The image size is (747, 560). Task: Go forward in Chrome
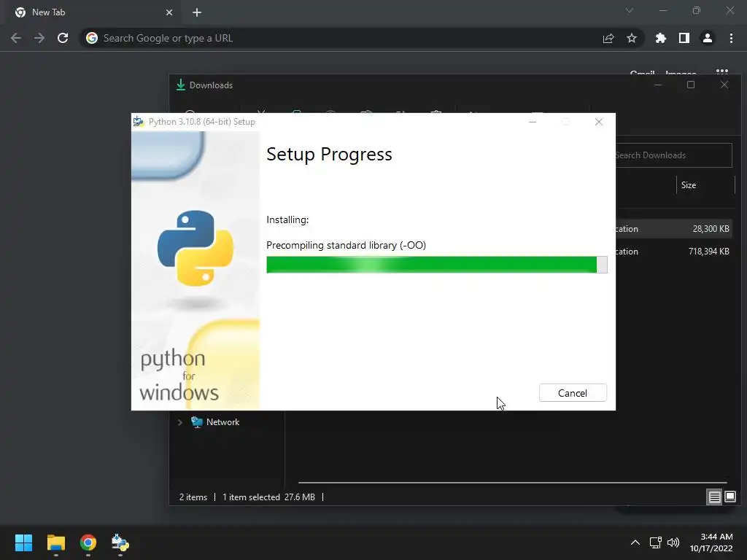[x=39, y=38]
